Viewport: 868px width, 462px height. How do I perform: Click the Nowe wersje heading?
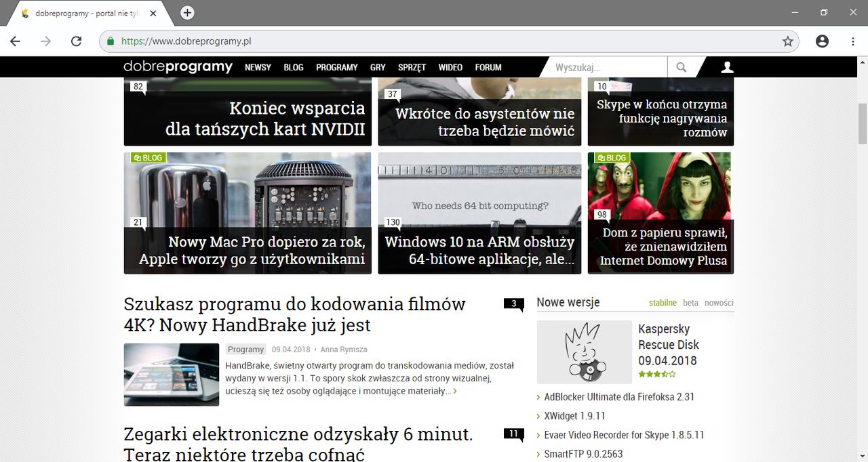(x=568, y=303)
